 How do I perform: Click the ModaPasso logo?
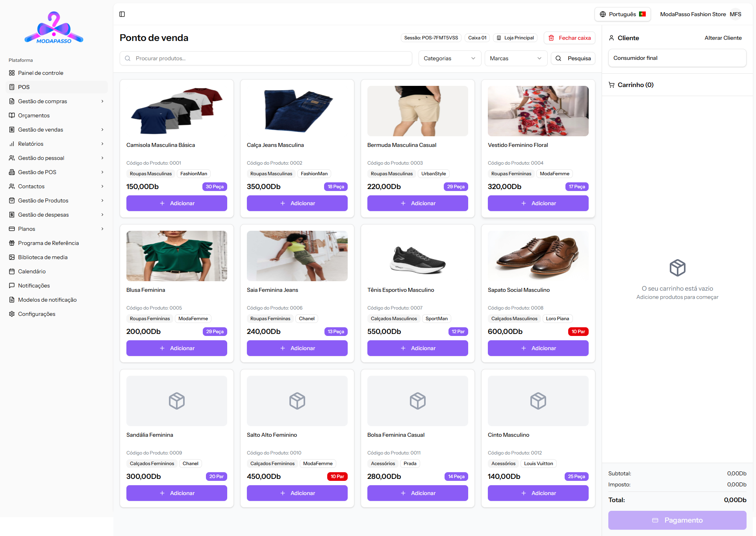[x=54, y=28]
